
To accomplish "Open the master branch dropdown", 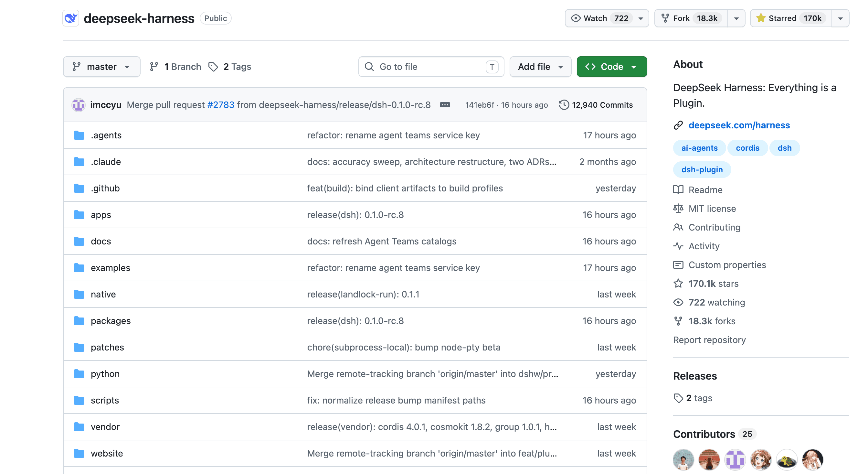I will [101, 67].
